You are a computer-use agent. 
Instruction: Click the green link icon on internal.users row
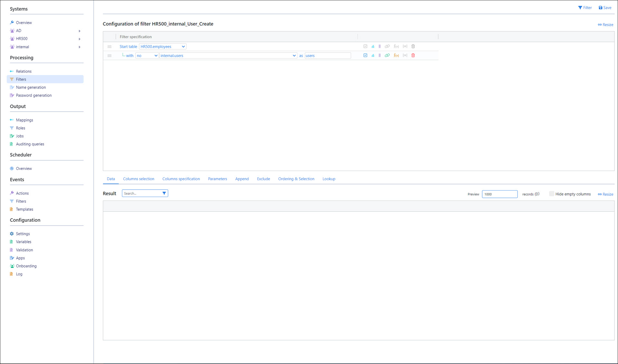coord(387,55)
